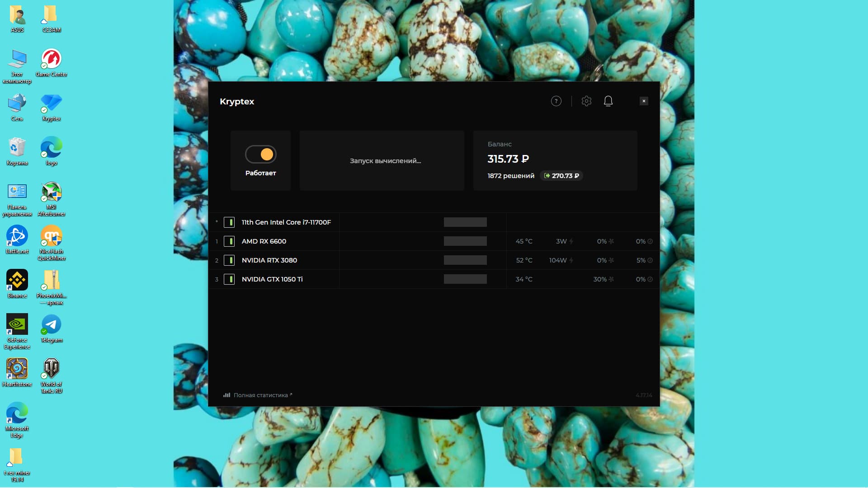Screen dimensions: 868x488
Task: Click the RTX 3080 temperature 52 °C
Action: pyautogui.click(x=524, y=260)
